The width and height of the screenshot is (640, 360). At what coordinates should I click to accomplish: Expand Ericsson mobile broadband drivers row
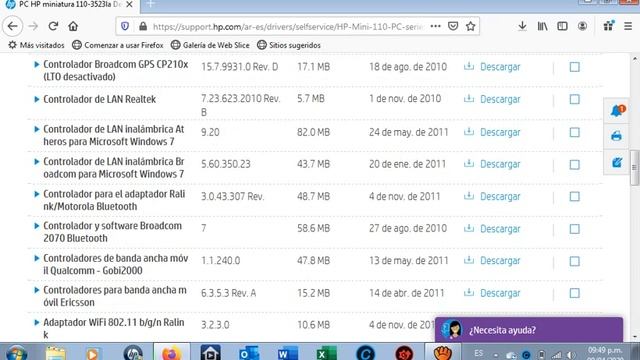coord(36,290)
